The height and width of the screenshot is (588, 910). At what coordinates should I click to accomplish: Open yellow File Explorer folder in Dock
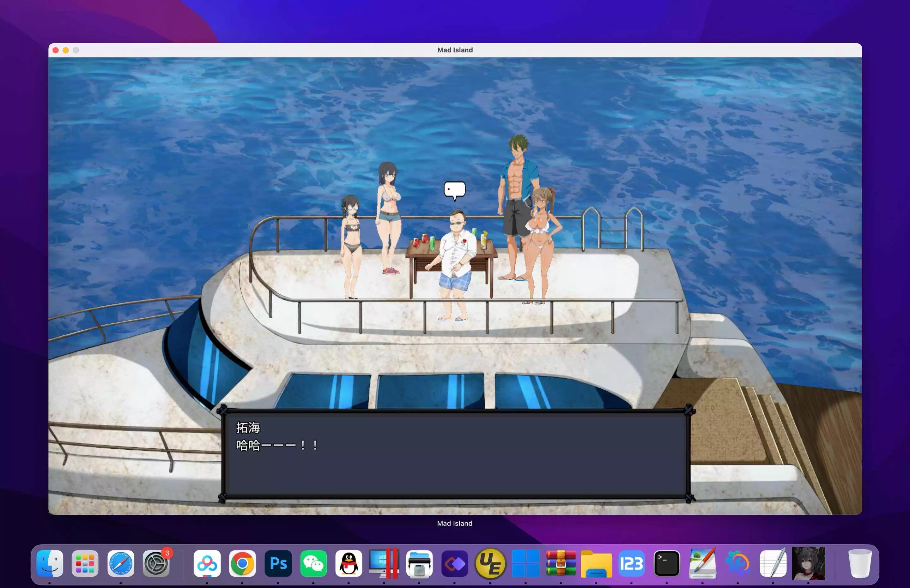point(596,564)
